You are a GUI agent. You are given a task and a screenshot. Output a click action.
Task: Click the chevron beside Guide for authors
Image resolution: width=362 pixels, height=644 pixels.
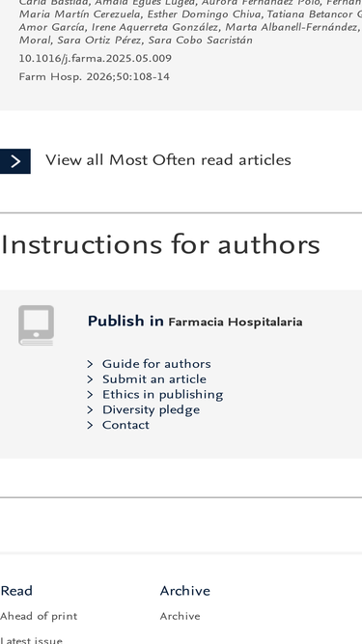[x=91, y=364]
